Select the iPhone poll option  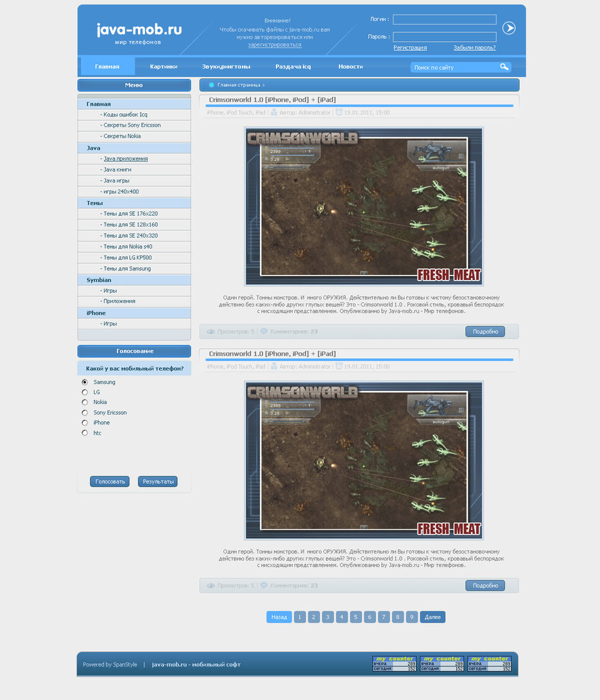[85, 423]
